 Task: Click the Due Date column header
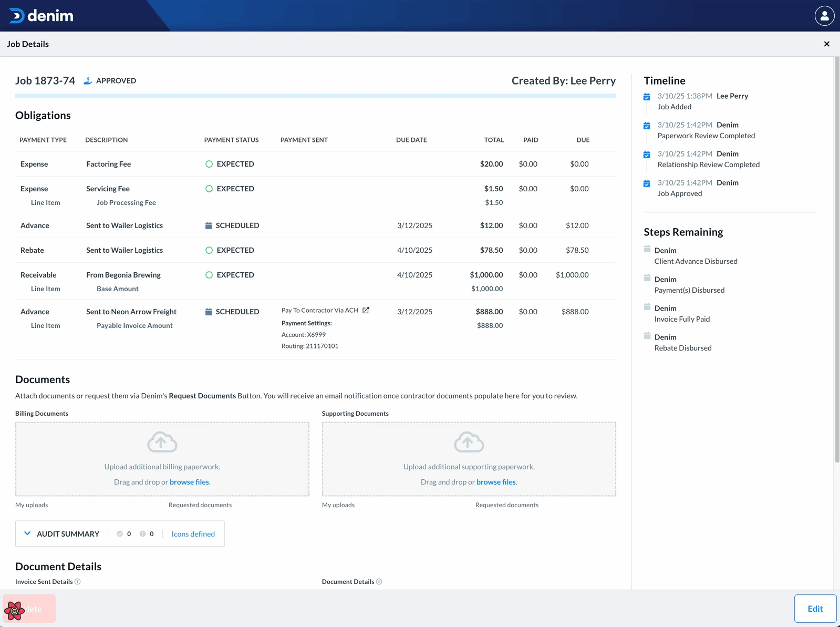tap(411, 140)
